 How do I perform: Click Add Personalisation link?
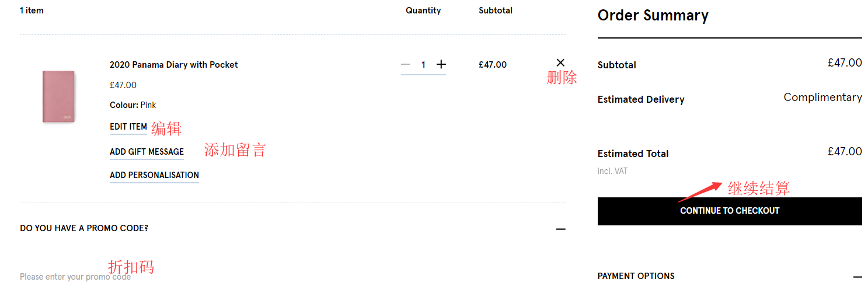(154, 175)
